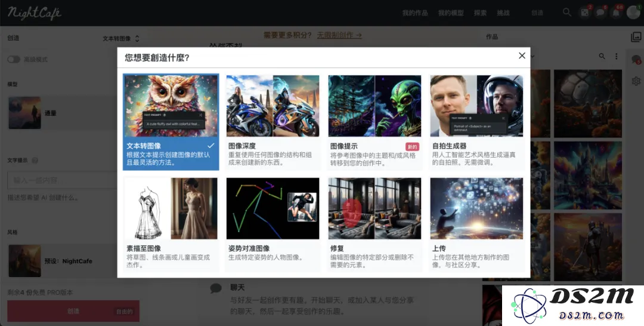
Task: Click the green alien thumbnail image
Action: [374, 106]
